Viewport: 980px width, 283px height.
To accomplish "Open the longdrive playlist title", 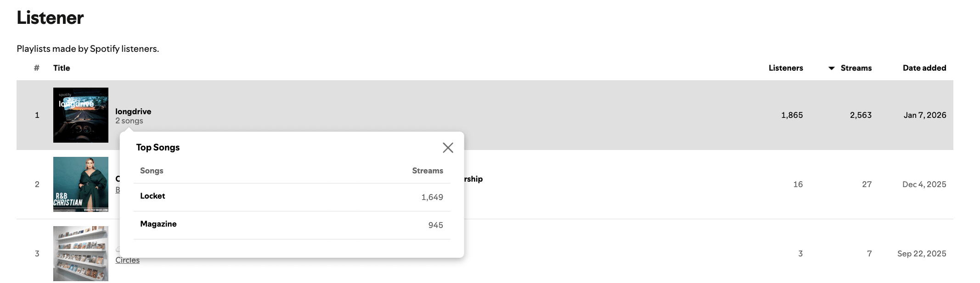I will pos(133,111).
